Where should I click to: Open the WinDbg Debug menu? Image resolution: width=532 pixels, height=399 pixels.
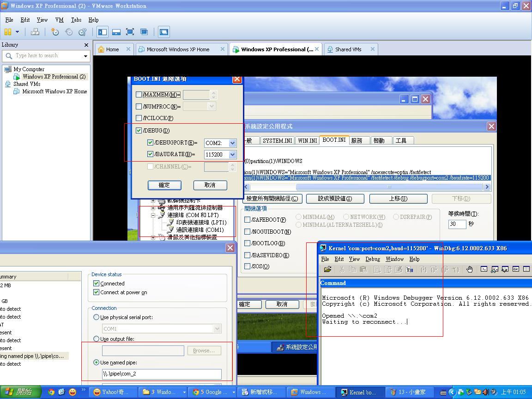click(x=373, y=259)
